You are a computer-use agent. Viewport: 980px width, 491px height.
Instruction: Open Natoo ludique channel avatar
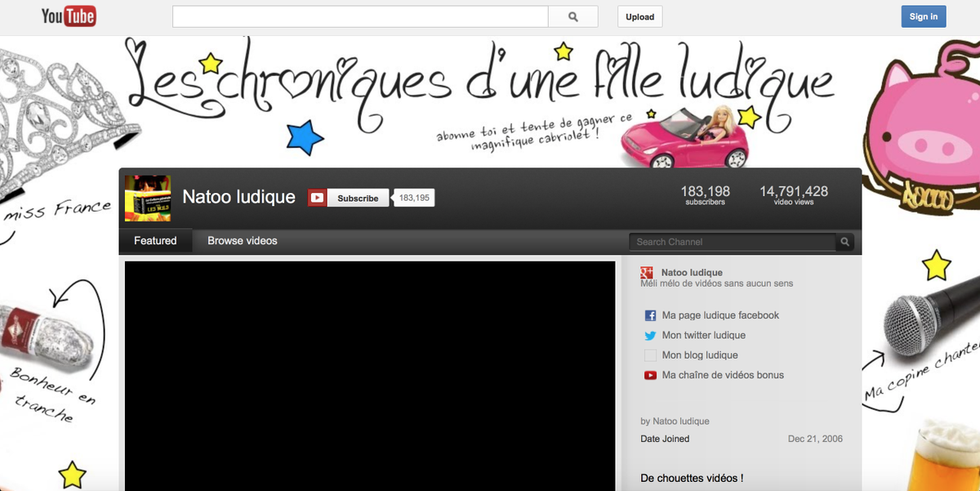pyautogui.click(x=148, y=198)
